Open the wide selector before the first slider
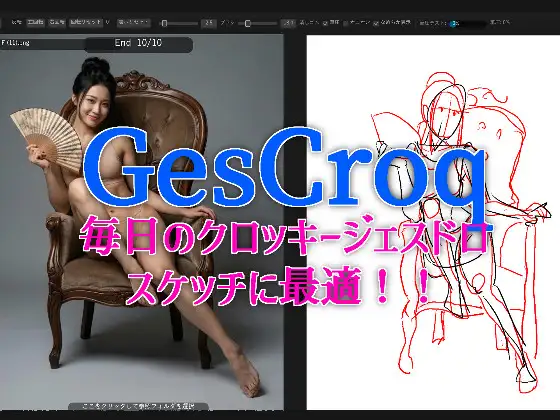The height and width of the screenshot is (420, 560). [x=134, y=23]
